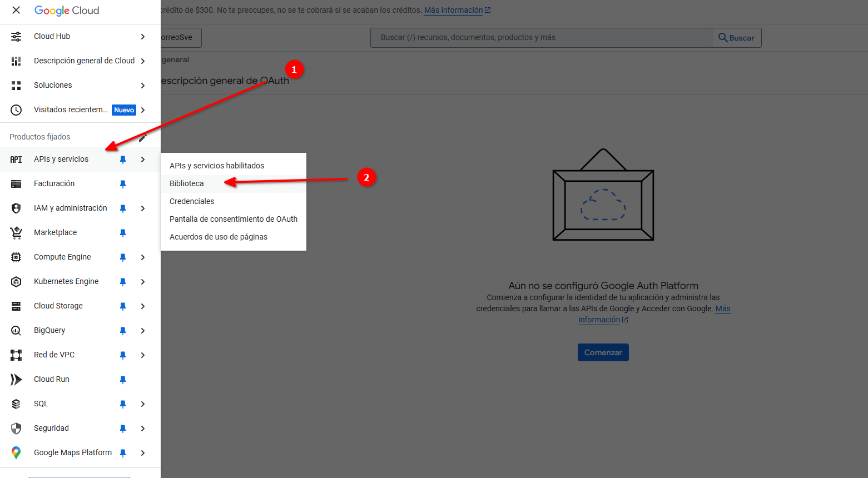Select Biblioteca from the submenu
868x478 pixels.
[187, 183]
